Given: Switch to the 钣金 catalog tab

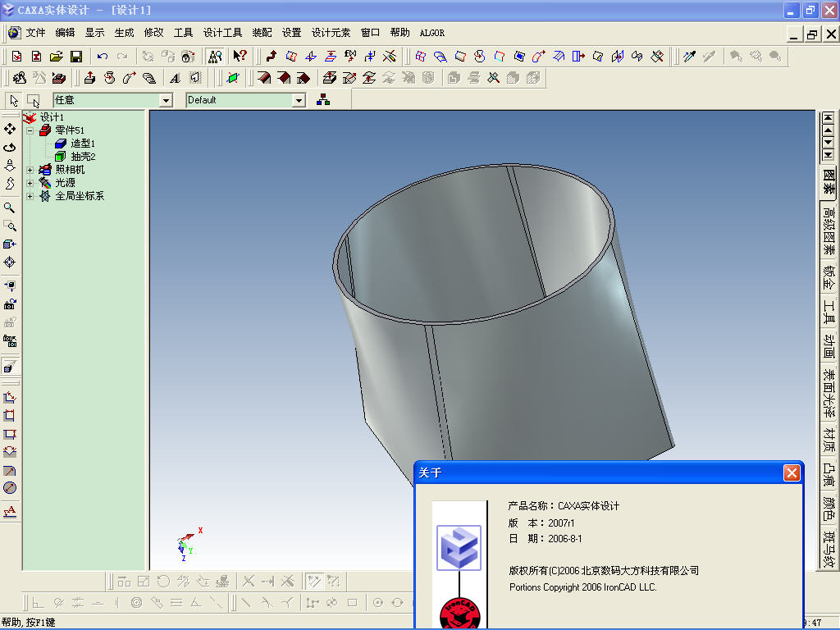Looking at the screenshot, I should tap(829, 277).
